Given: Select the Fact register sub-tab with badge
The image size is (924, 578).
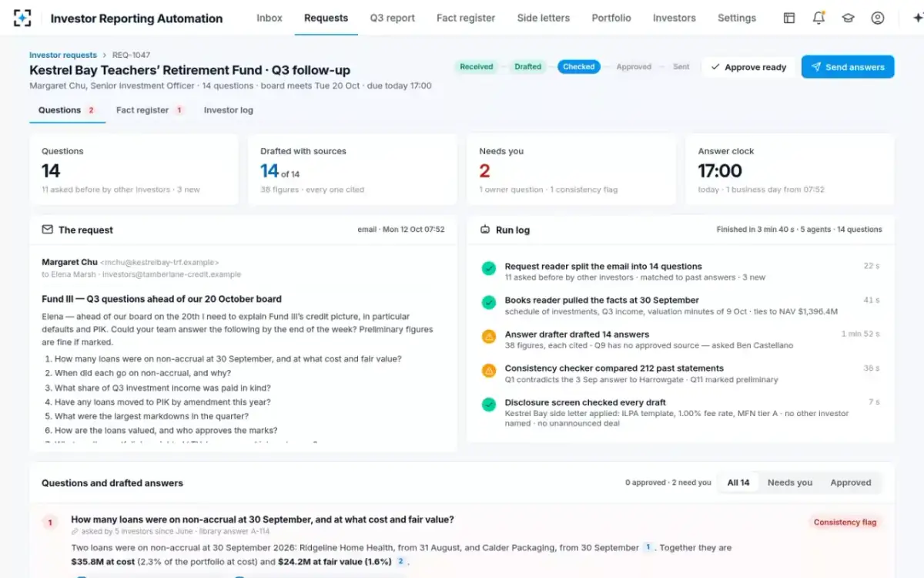Looking at the screenshot, I should pos(150,110).
